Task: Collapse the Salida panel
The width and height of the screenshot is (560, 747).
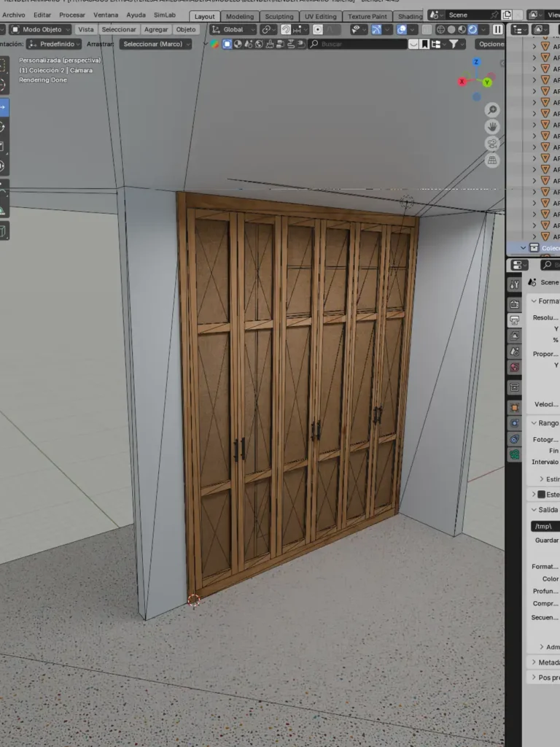Action: pyautogui.click(x=534, y=510)
